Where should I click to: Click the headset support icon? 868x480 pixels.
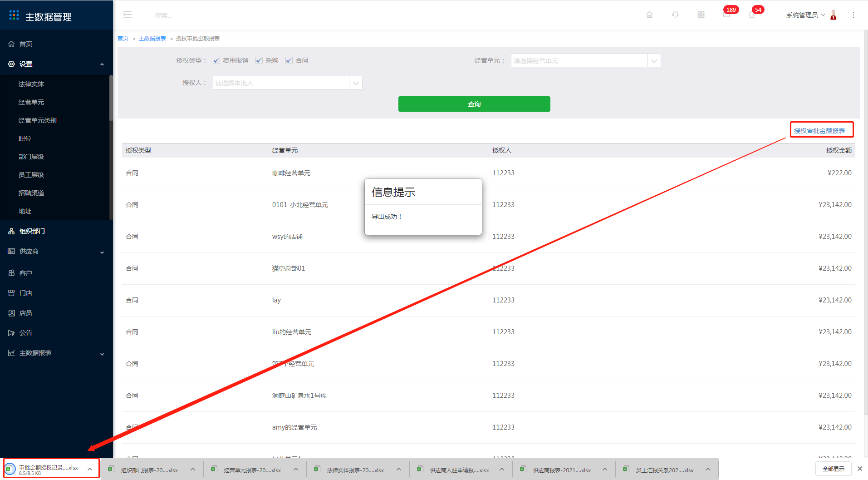675,15
